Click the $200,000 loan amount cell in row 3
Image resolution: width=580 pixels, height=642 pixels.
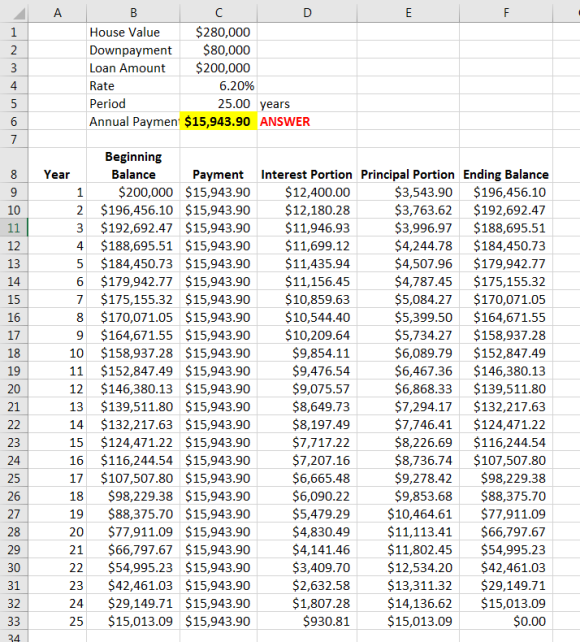219,68
